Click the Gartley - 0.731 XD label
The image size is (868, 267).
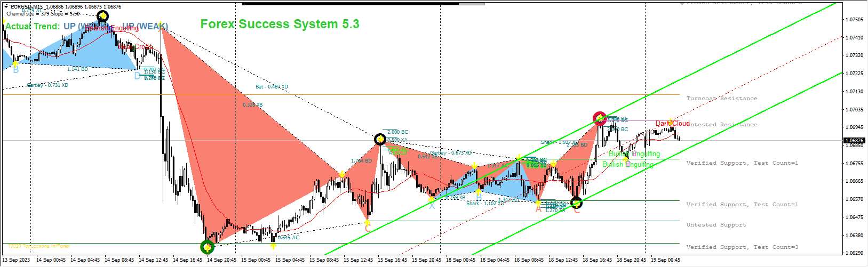point(47,85)
